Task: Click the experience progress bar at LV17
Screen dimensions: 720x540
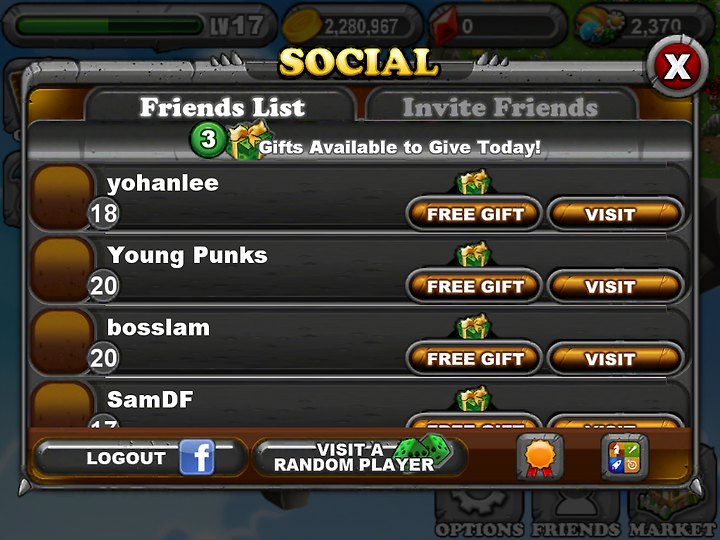Action: coord(109,26)
